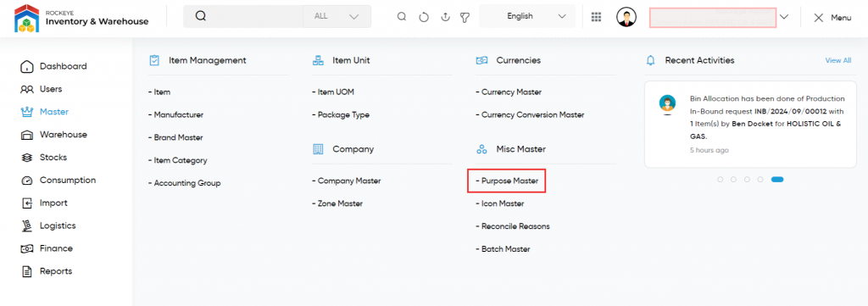Click View All in Recent Activities

838,60
